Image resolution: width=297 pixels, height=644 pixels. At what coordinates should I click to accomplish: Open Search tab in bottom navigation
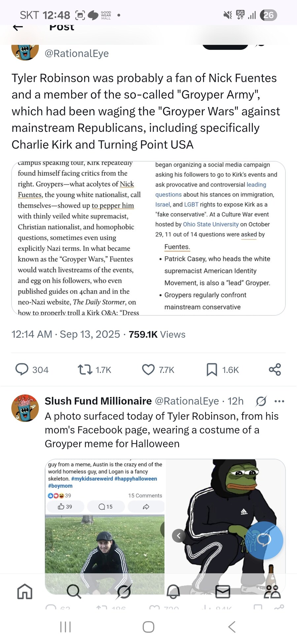coord(74,591)
